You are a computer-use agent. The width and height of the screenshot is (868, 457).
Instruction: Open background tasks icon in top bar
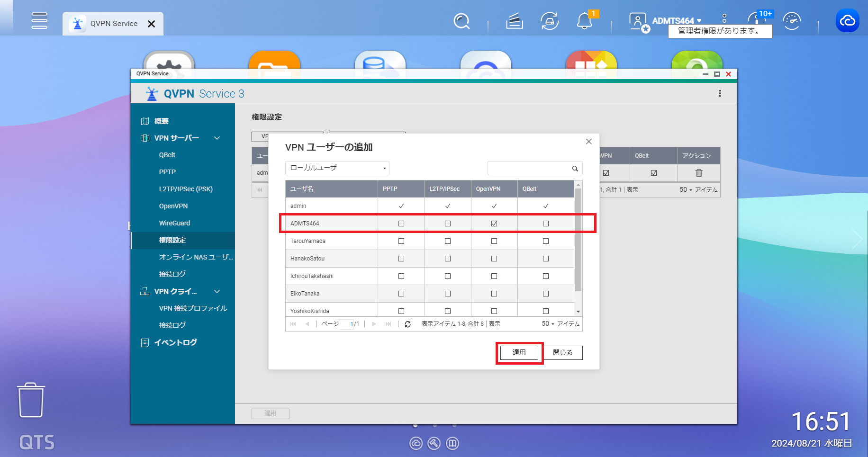pyautogui.click(x=514, y=21)
